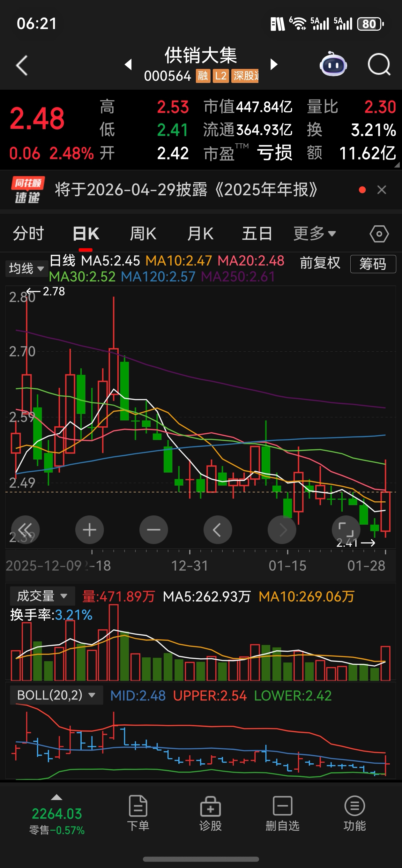Tap the L2 level badge
402x868 pixels.
(221, 76)
